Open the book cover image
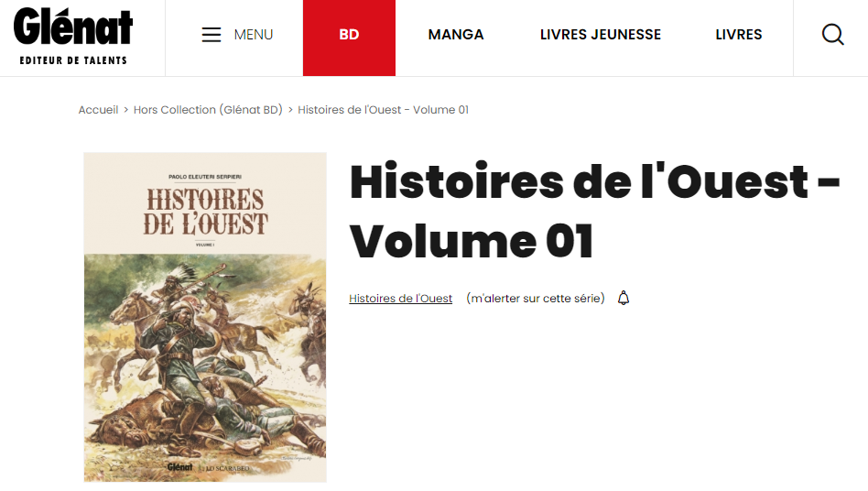 point(205,317)
